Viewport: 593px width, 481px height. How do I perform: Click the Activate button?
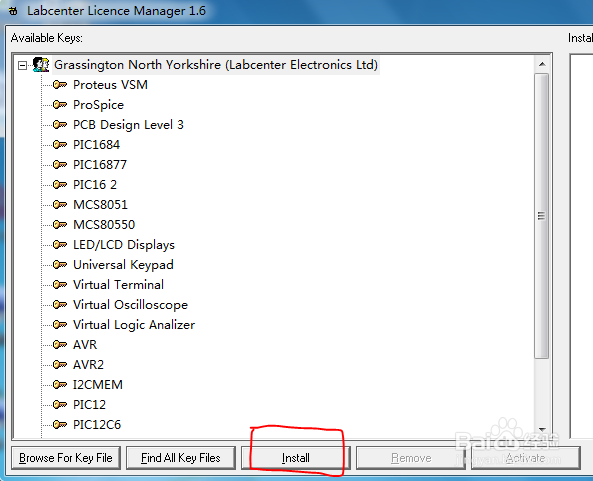(526, 458)
